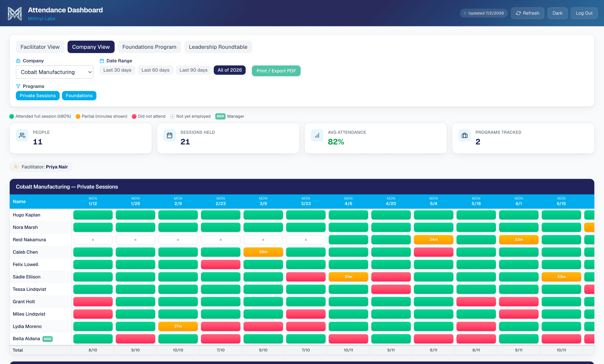604x364 pixels.
Task: Select the Company View tab
Action: (91, 47)
